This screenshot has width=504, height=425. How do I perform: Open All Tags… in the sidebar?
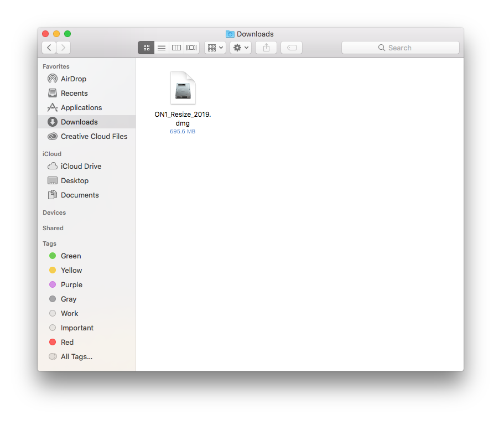point(86,357)
